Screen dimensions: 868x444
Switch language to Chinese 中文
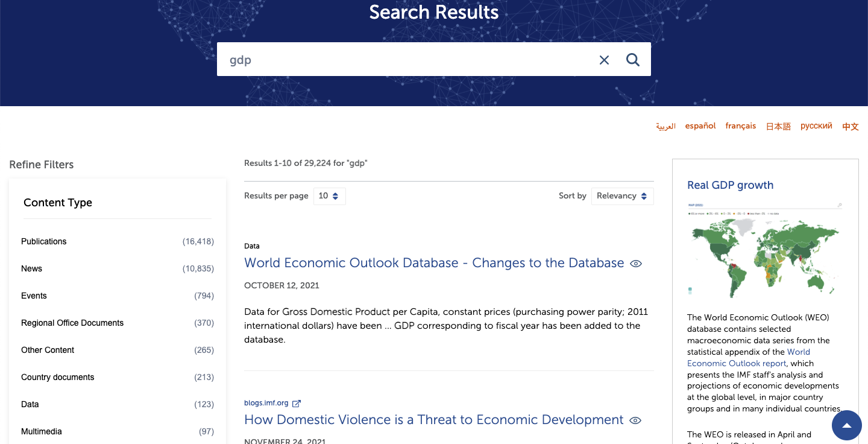[x=851, y=126]
